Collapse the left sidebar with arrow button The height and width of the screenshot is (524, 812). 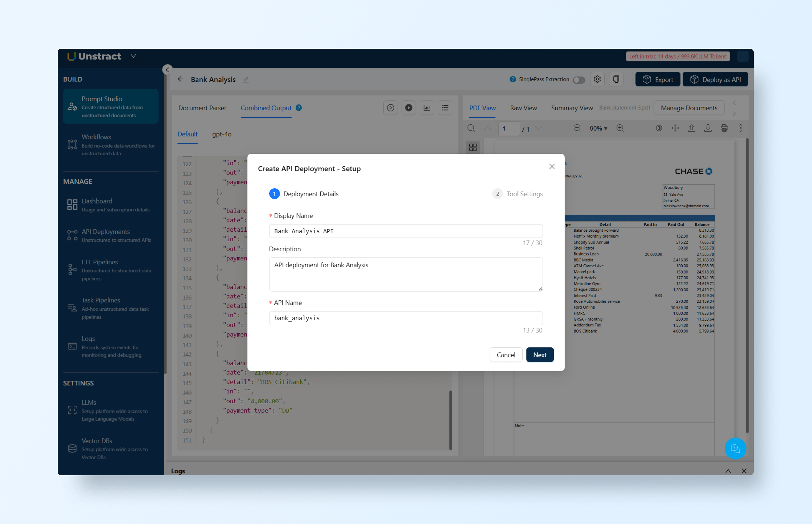click(167, 70)
